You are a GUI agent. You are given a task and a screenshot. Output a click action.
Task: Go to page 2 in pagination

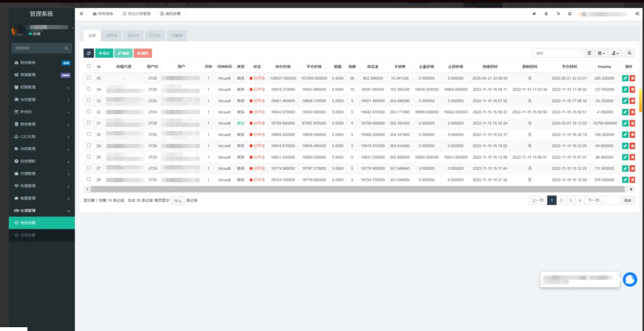coord(561,200)
